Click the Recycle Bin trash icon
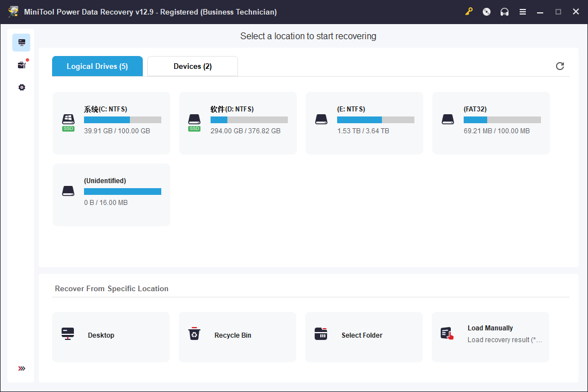The image size is (588, 392). click(194, 334)
